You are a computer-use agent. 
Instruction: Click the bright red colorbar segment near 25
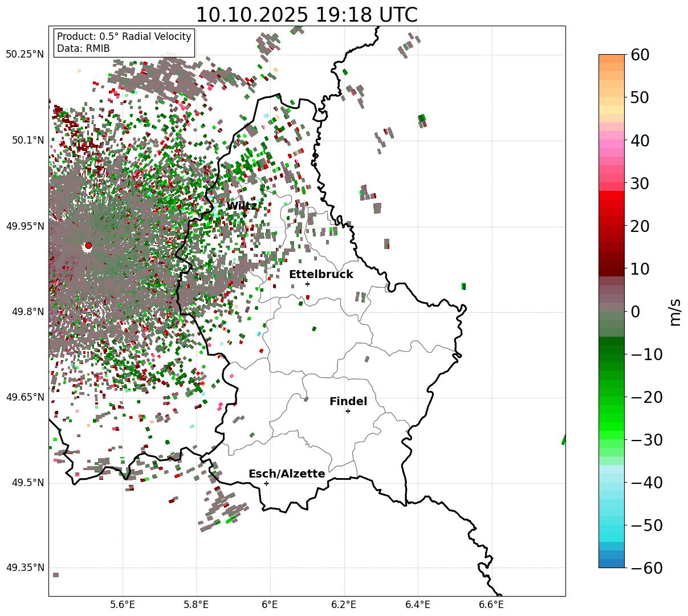tap(612, 203)
